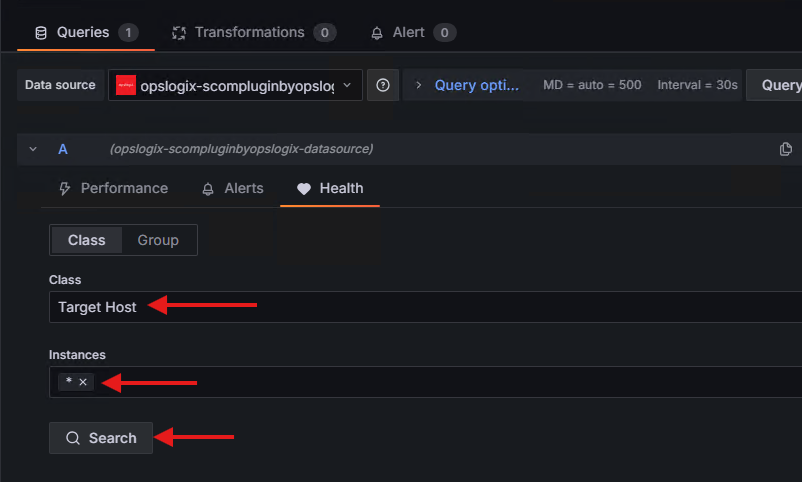Click the data source help question icon
This screenshot has height=482, width=802.
382,85
